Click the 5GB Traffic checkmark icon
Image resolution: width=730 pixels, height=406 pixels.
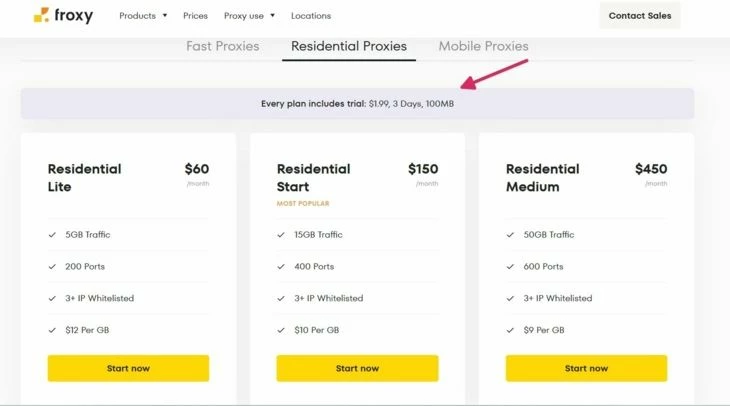point(52,235)
